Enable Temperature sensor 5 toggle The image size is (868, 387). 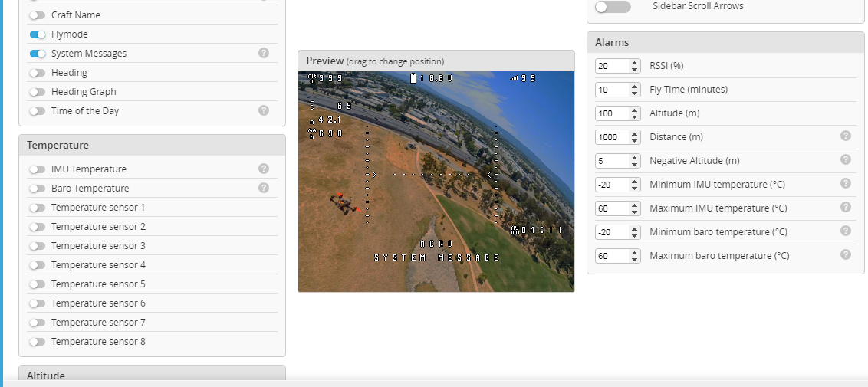(x=37, y=284)
